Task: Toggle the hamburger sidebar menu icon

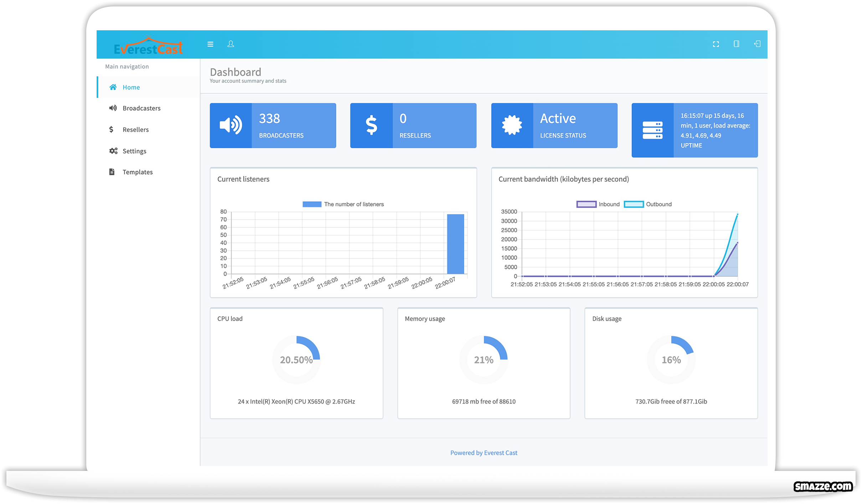Action: click(x=210, y=44)
